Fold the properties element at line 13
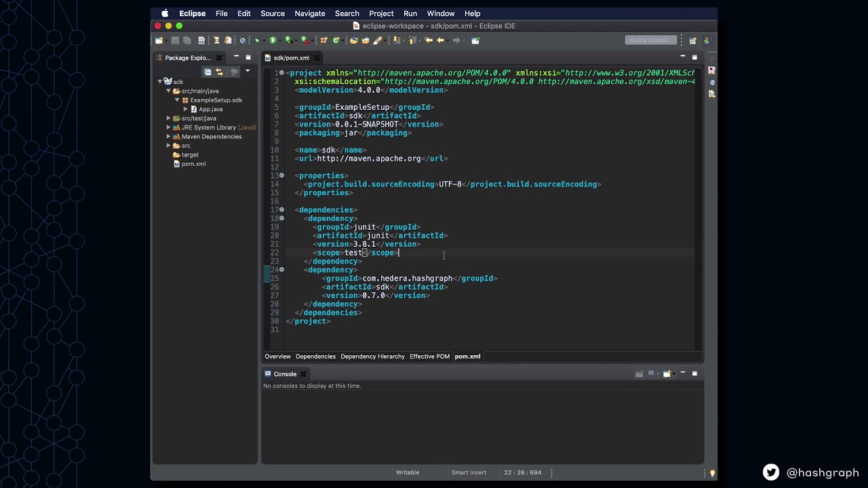868x488 pixels. (281, 176)
